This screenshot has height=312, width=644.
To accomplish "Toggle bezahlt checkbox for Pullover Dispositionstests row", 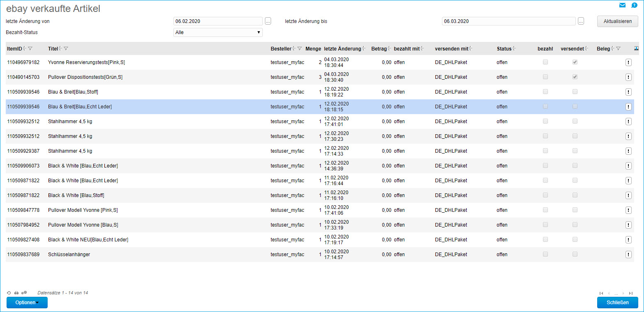I will (545, 77).
